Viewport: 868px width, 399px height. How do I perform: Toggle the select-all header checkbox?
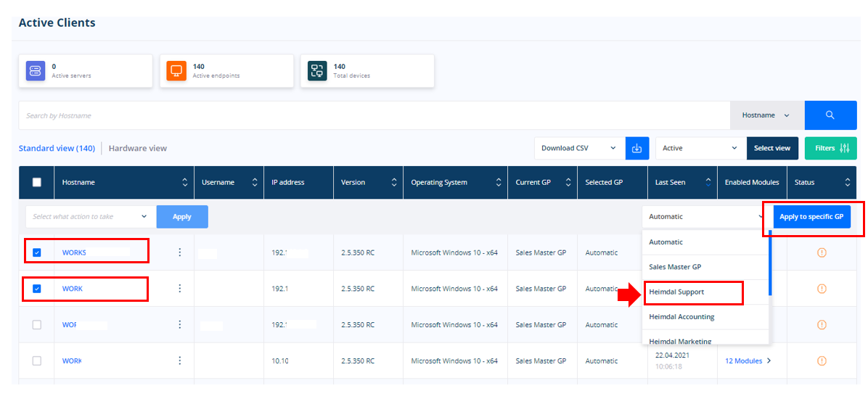[37, 182]
